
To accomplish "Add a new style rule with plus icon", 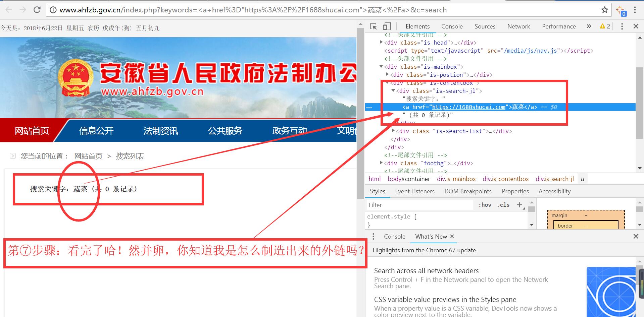I will tap(519, 205).
